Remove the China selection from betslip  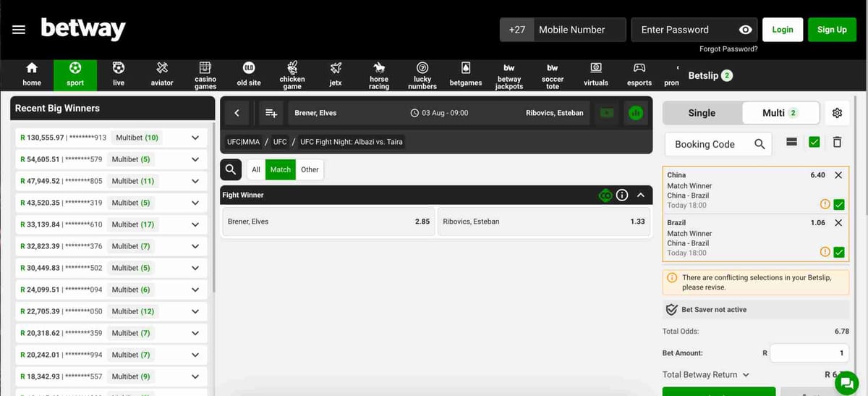838,175
